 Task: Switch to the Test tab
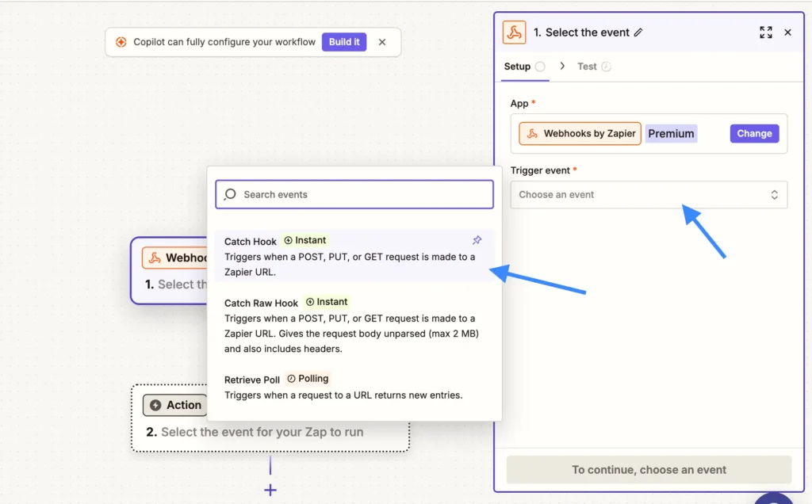coord(587,67)
